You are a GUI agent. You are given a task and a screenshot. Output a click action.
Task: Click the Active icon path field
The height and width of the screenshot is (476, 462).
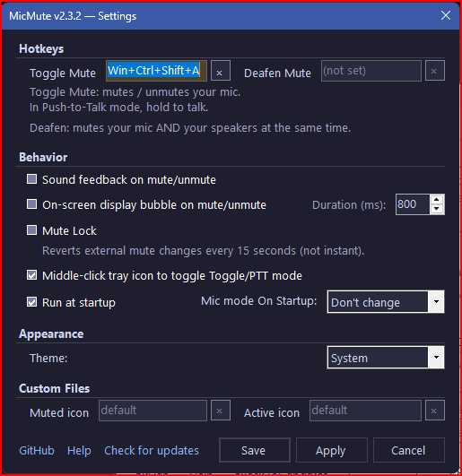pyautogui.click(x=365, y=411)
